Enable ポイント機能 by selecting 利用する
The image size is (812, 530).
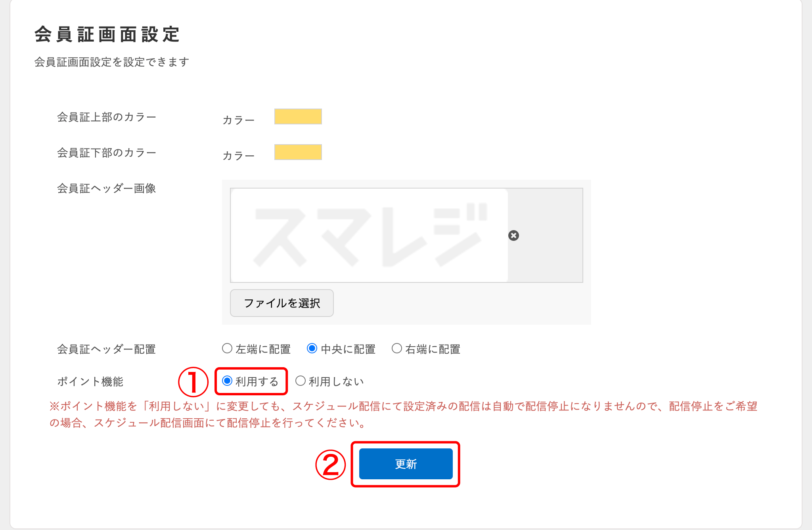(x=227, y=381)
